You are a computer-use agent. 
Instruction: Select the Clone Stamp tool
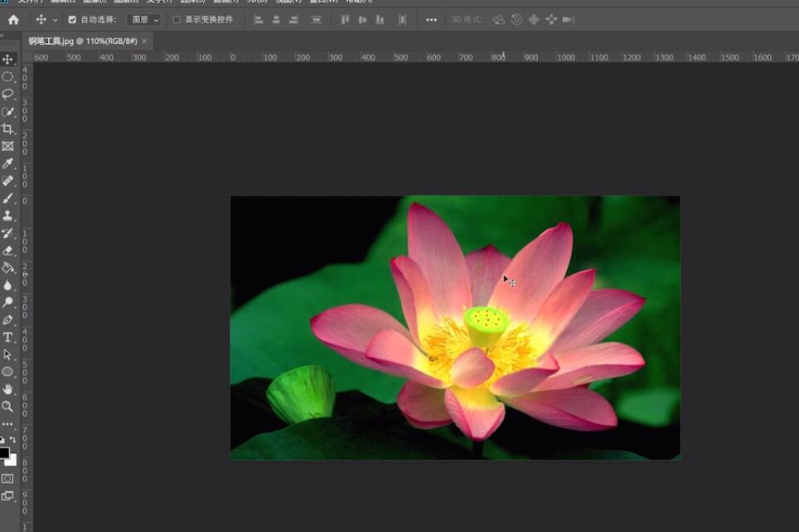coord(7,215)
